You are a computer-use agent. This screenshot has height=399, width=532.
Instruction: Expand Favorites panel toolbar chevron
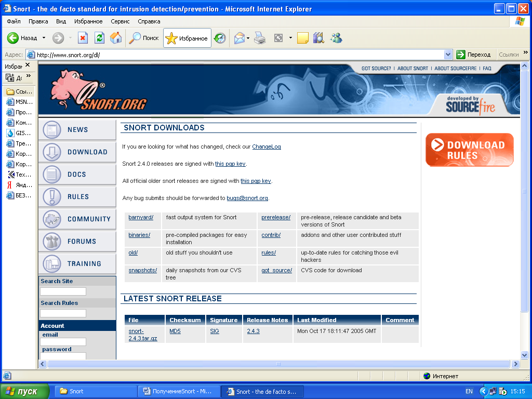pos(29,76)
